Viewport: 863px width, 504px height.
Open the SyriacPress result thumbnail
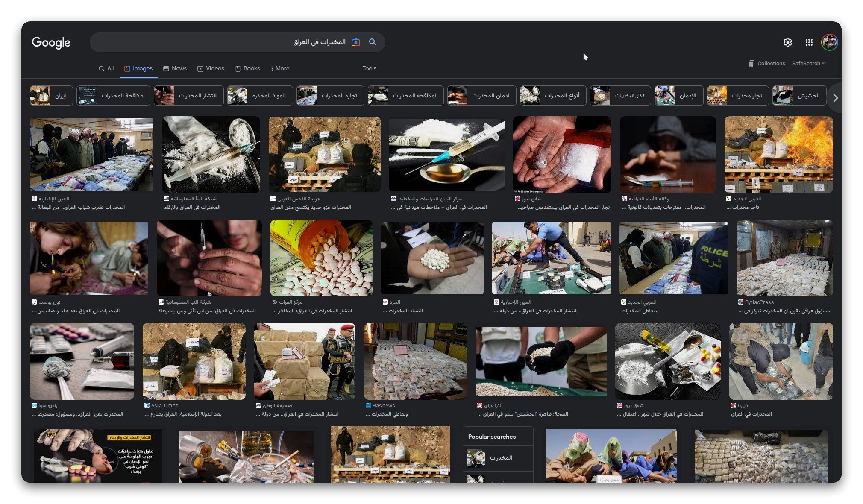[784, 258]
